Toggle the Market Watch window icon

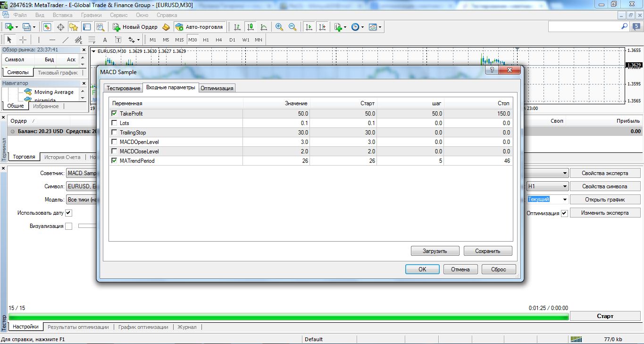pyautogui.click(x=47, y=27)
